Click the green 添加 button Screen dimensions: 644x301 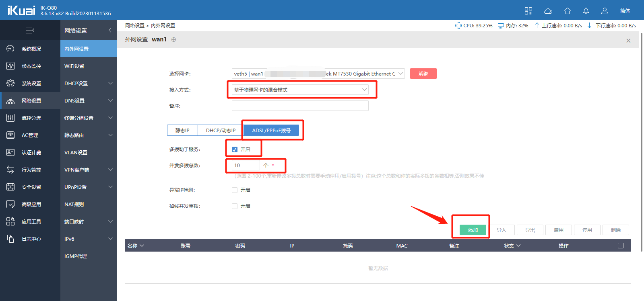click(x=473, y=230)
